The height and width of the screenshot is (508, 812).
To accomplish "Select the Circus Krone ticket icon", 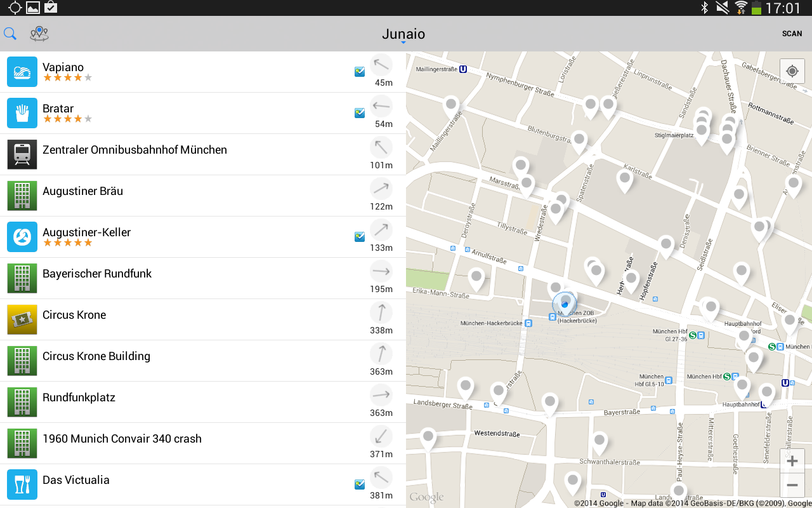I will pos(22,319).
